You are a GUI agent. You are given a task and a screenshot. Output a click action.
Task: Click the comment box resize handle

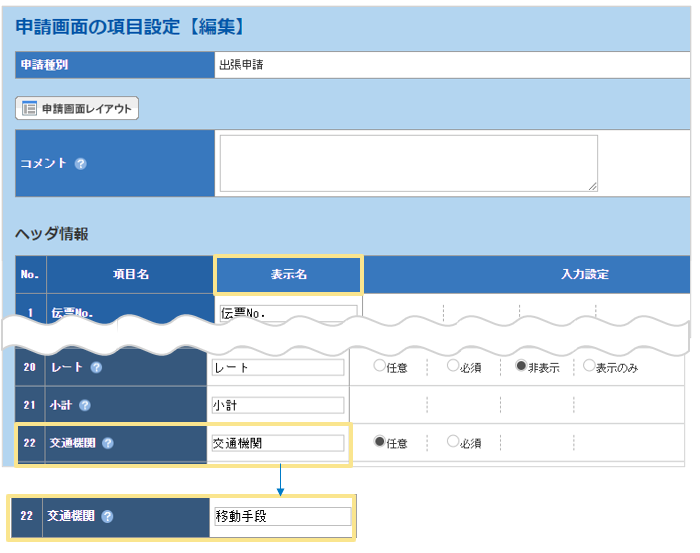(593, 186)
